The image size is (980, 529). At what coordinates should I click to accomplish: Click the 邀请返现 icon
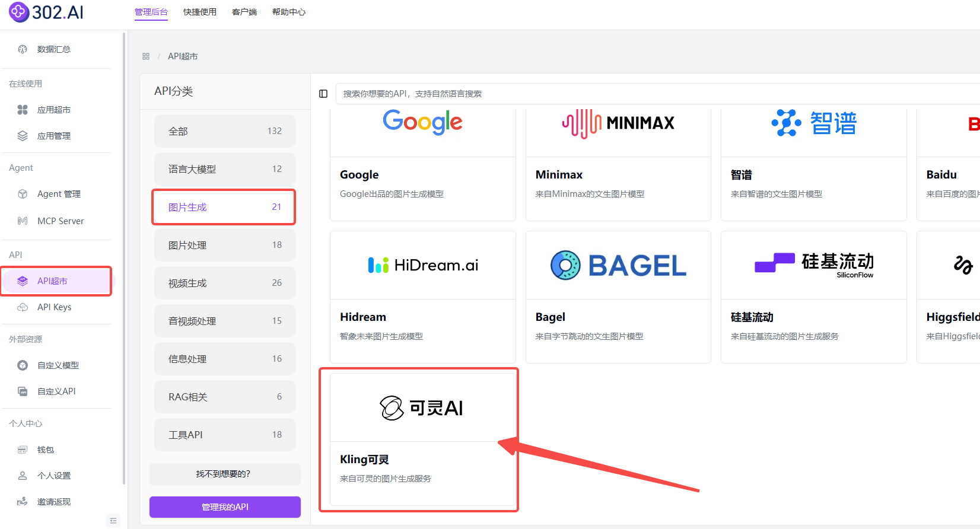click(x=23, y=502)
